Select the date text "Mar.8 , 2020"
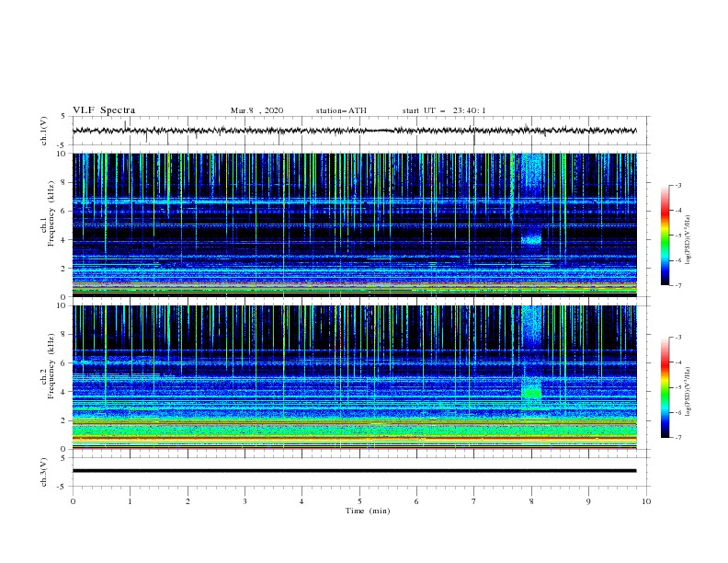728x563 pixels. tap(256, 110)
